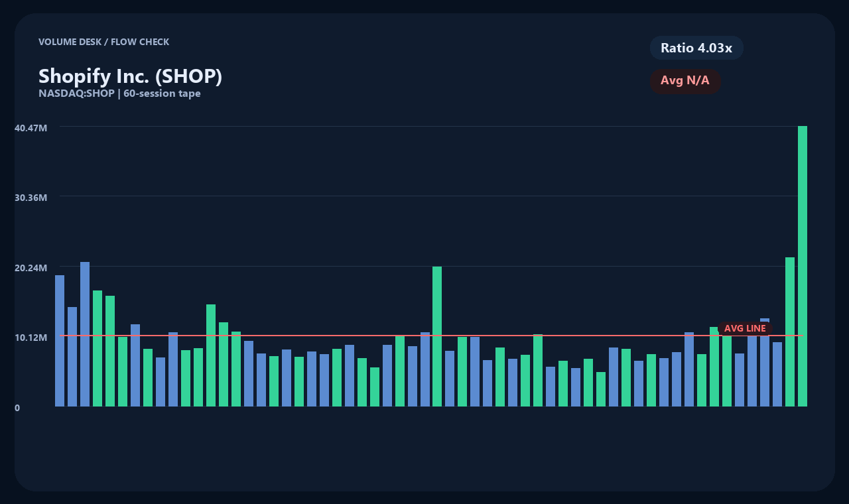The image size is (849, 504).
Task: Click the Ratio 4.03x badge
Action: tap(696, 48)
